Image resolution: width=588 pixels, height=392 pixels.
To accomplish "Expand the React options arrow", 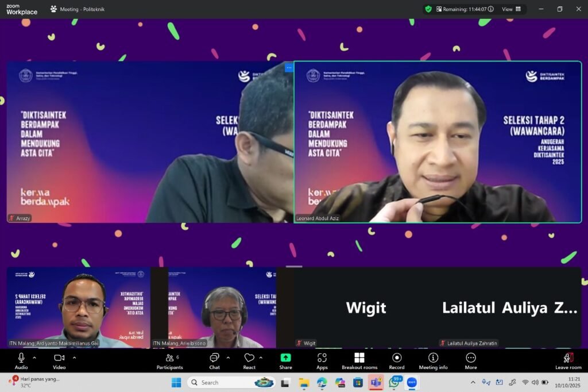I will tap(261, 358).
